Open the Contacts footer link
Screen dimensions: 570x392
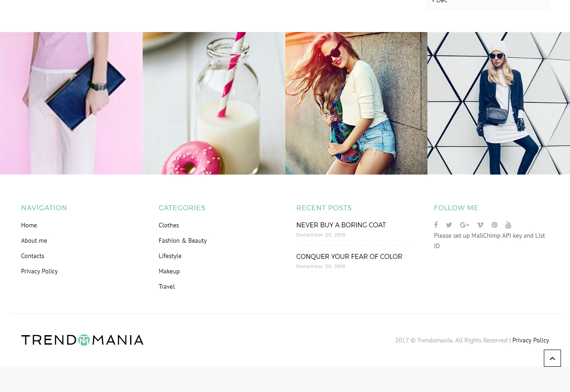pyautogui.click(x=32, y=256)
